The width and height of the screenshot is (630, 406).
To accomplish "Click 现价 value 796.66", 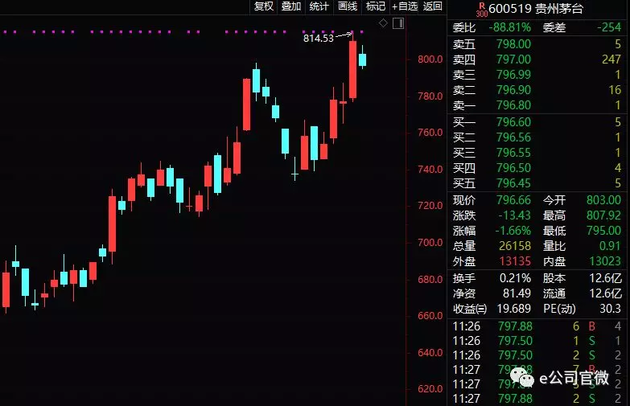I will (x=513, y=200).
